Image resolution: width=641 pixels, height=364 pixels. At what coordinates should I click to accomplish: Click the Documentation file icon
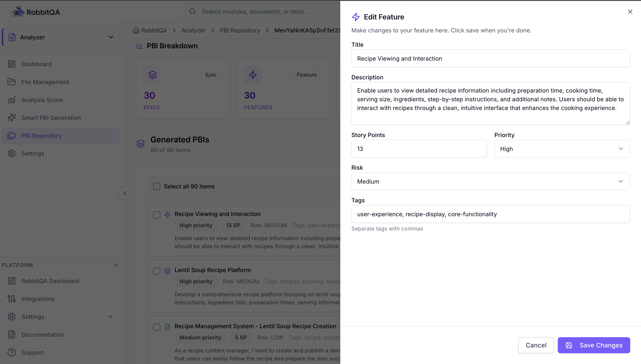[x=11, y=334]
